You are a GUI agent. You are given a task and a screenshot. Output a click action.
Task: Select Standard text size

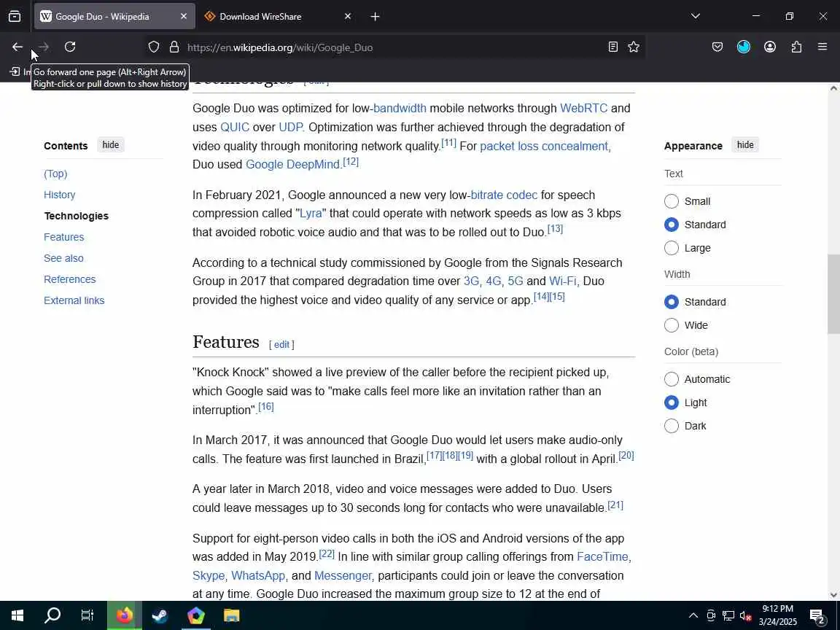tap(672, 225)
